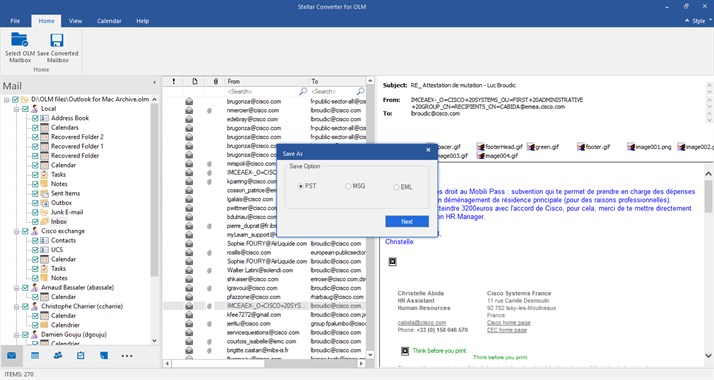Open the Mail view icon in bottom bar
Screen dimensions: 714x380
coord(11,355)
